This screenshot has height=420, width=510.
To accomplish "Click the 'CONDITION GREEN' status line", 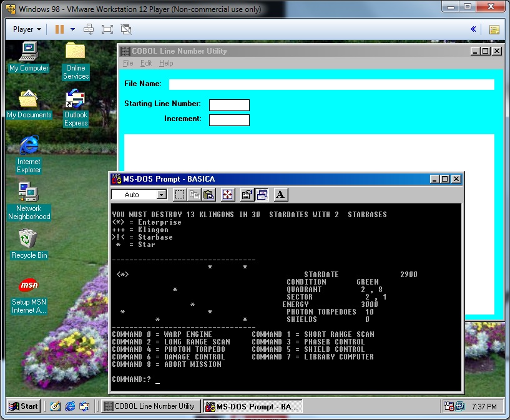I will click(333, 282).
